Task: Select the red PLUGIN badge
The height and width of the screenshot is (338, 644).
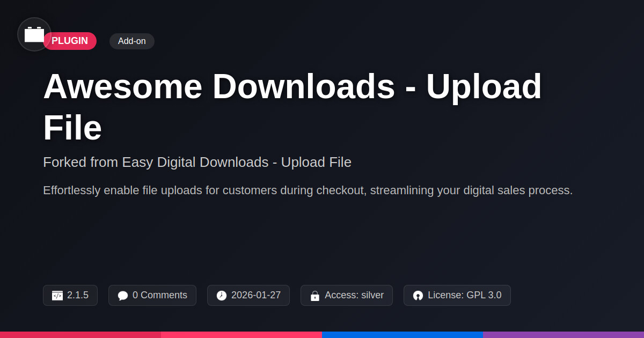Action: coord(70,41)
